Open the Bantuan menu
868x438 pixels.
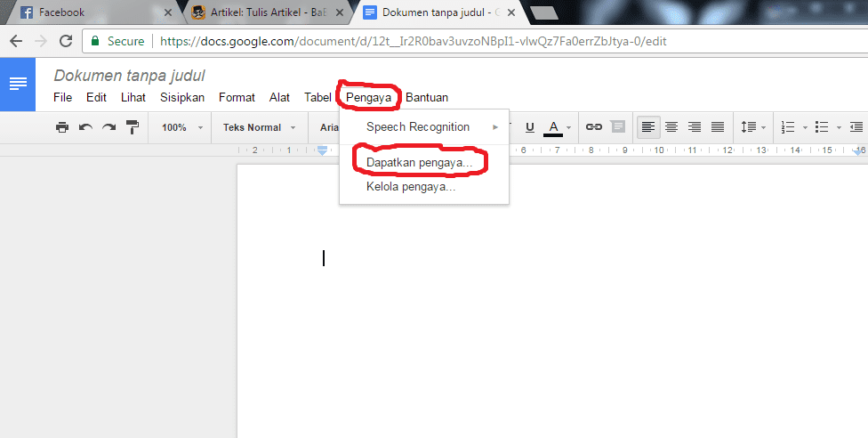[x=427, y=98]
